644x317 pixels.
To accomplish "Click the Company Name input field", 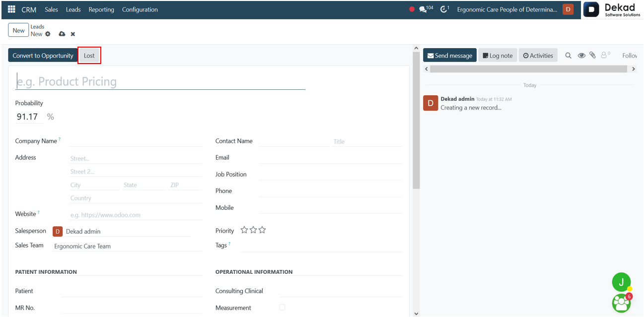I will [136, 141].
